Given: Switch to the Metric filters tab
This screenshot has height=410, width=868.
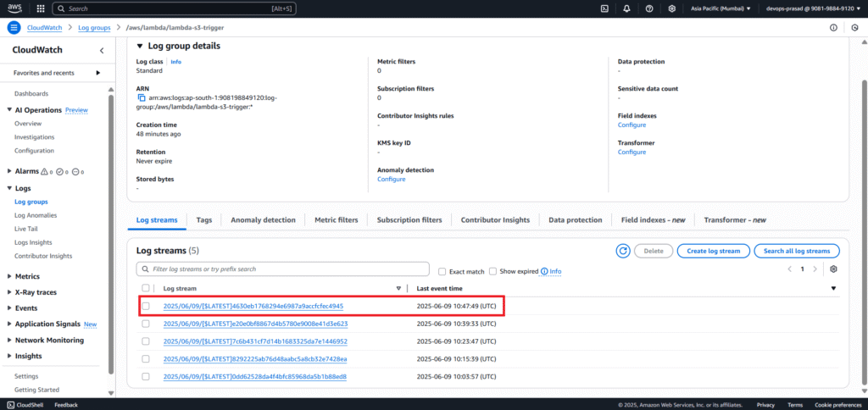Looking at the screenshot, I should click(x=336, y=219).
